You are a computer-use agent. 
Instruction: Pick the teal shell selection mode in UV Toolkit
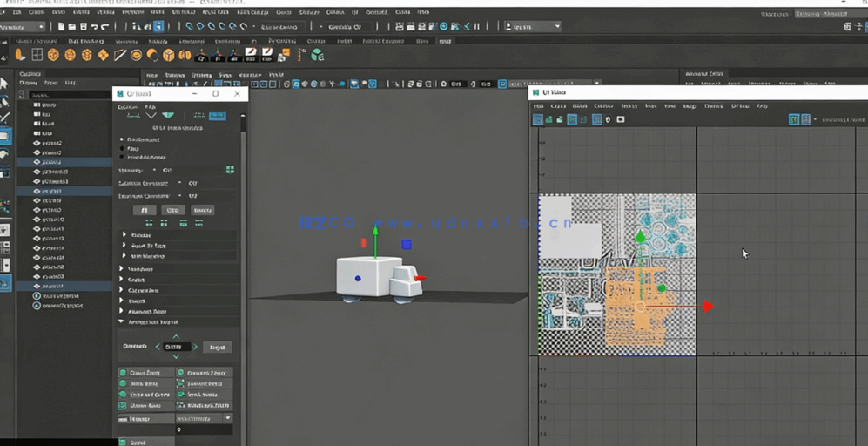pos(168,115)
